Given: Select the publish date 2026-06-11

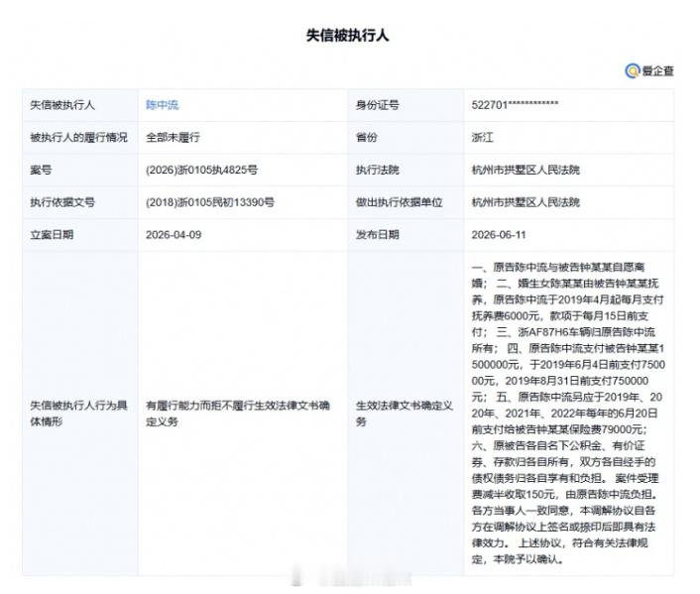Looking at the screenshot, I should tap(499, 235).
